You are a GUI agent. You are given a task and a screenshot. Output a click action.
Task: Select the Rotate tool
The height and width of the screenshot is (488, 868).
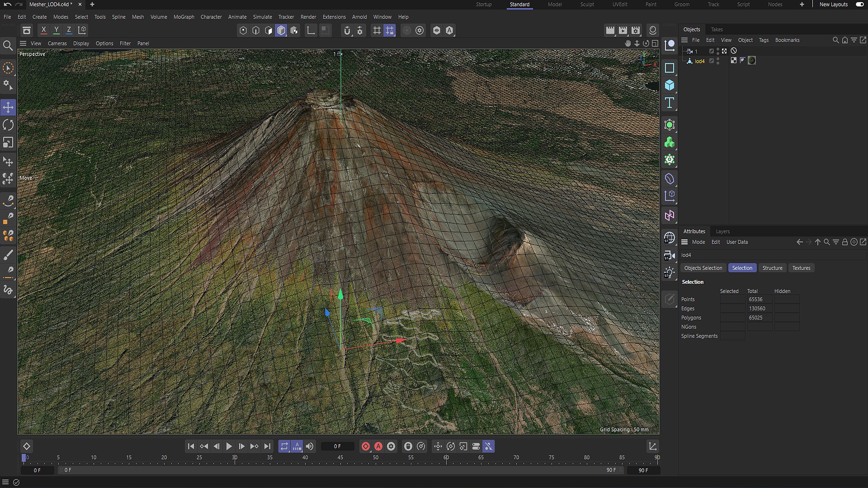click(8, 125)
